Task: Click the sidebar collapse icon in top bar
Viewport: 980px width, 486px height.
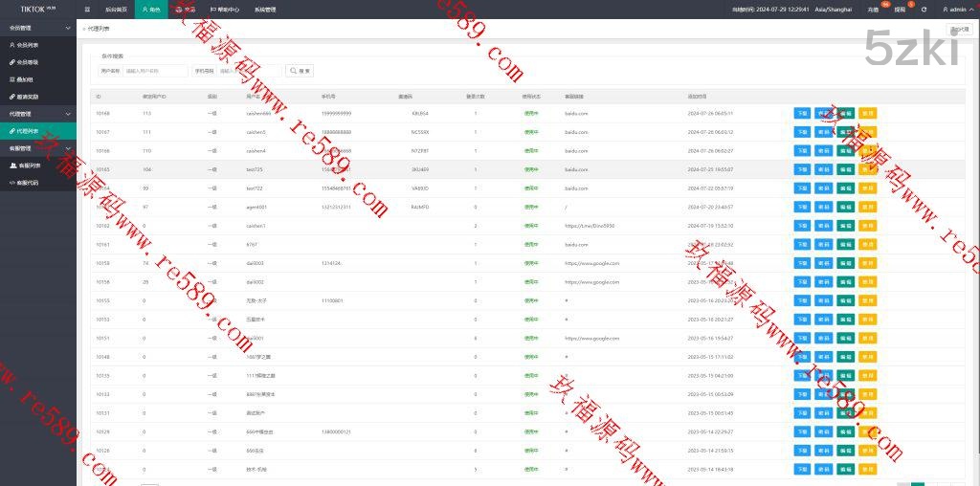Action: (x=88, y=9)
